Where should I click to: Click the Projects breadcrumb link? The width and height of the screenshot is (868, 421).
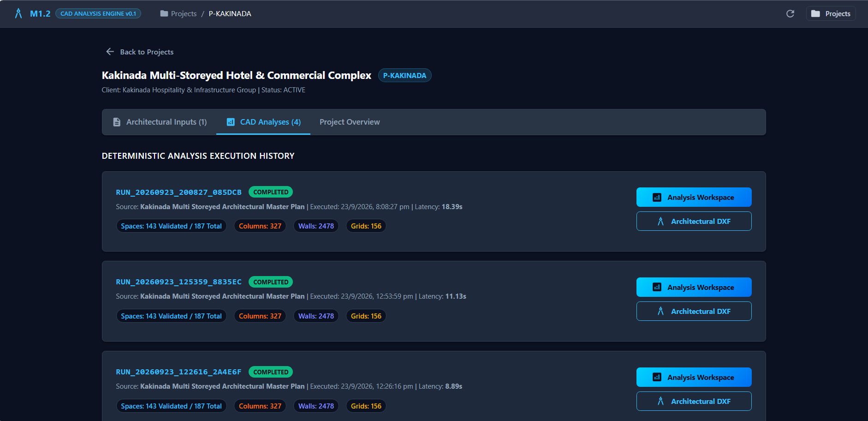point(178,14)
